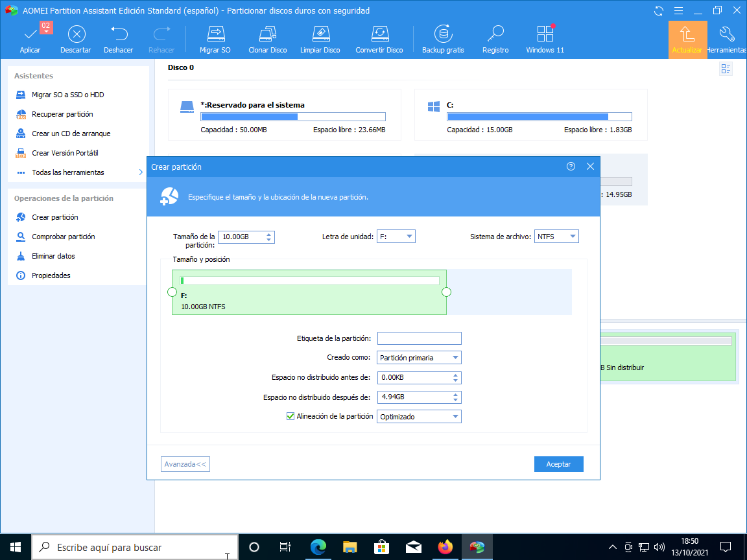Open the notification center icon
Image resolution: width=747 pixels, height=560 pixels.
point(726,547)
